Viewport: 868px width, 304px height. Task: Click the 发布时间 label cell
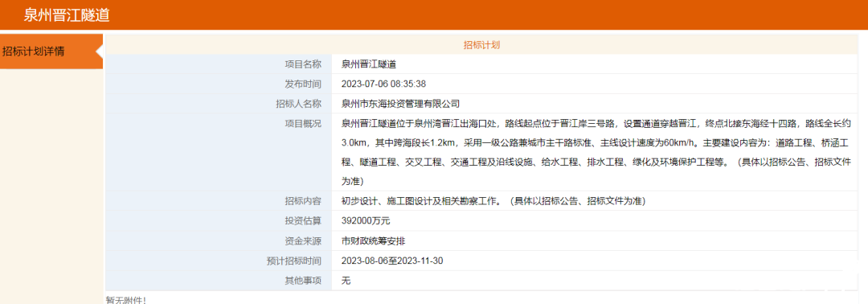[219, 84]
